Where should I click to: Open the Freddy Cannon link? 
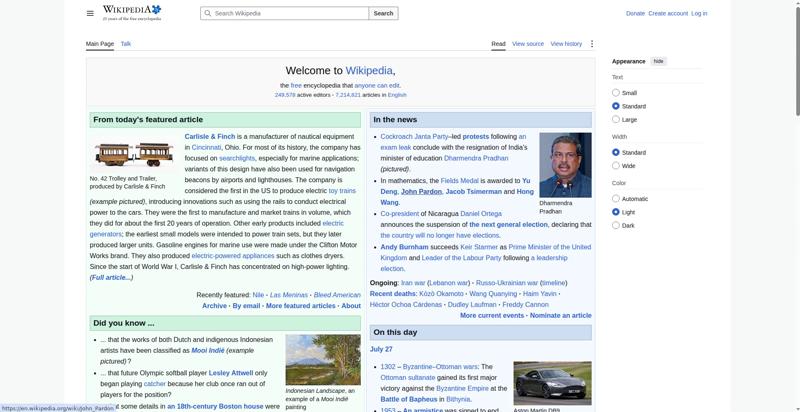tap(526, 305)
